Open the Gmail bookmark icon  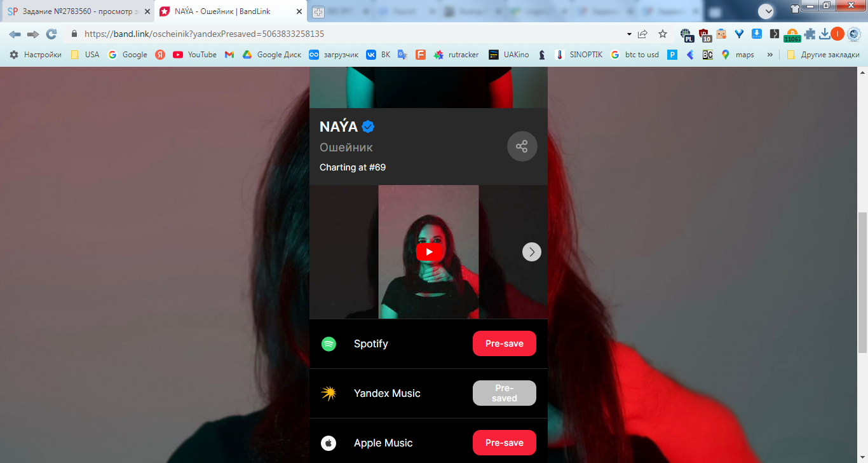click(229, 55)
